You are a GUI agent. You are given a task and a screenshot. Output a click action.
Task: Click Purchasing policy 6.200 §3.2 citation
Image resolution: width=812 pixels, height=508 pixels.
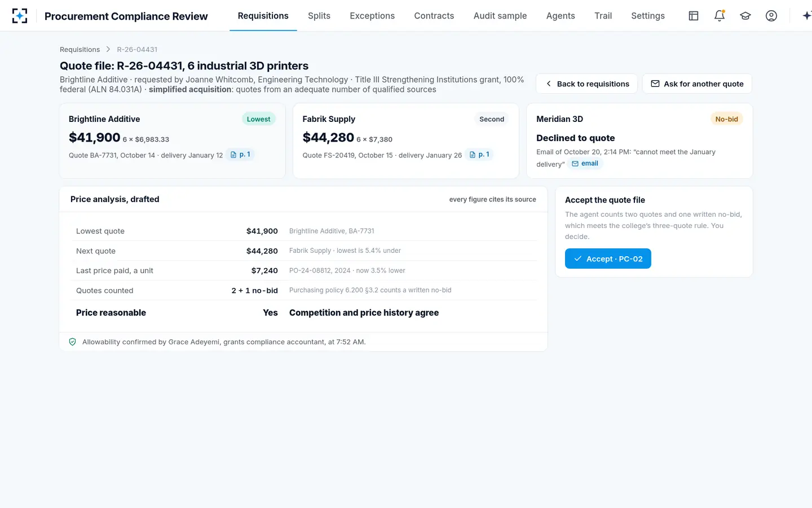coord(370,290)
